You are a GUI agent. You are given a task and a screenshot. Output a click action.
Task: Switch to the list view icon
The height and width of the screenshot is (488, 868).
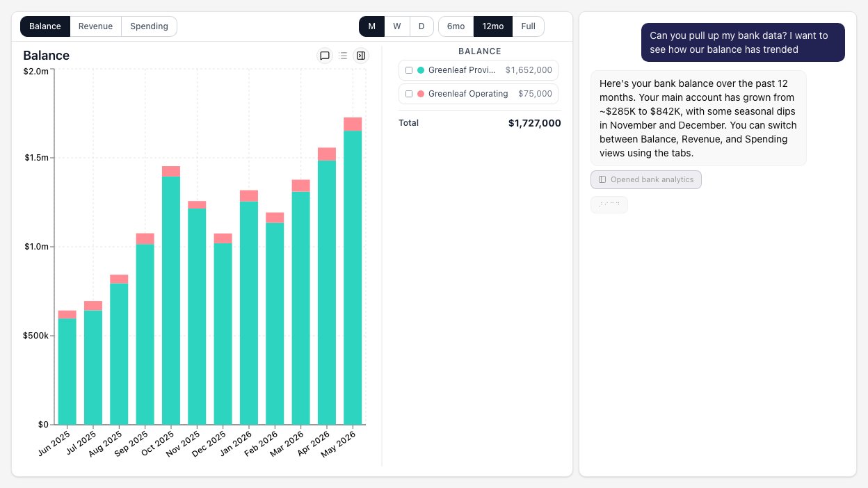[343, 56]
